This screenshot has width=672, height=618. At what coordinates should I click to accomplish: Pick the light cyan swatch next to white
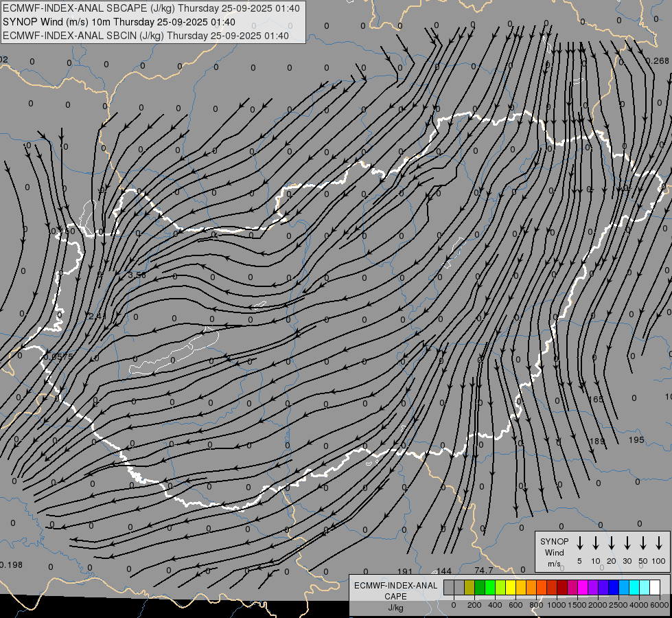(x=645, y=587)
